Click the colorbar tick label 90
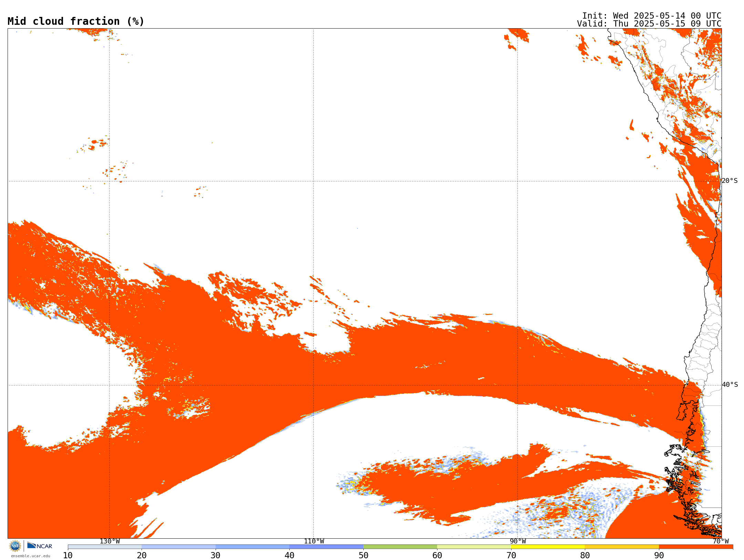The width and height of the screenshot is (744, 560). 659,556
